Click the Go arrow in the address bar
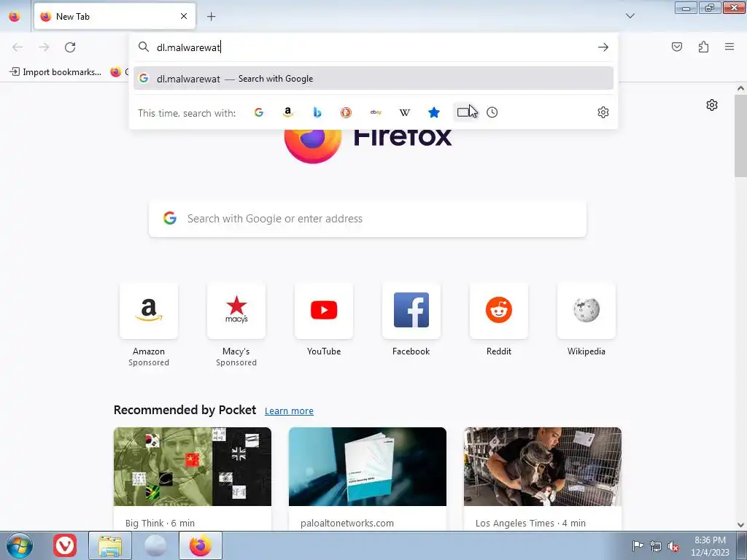747x560 pixels. click(x=603, y=47)
